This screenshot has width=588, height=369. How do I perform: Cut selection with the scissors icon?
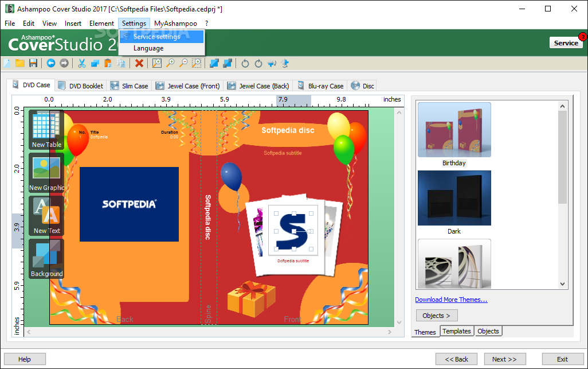click(x=82, y=63)
